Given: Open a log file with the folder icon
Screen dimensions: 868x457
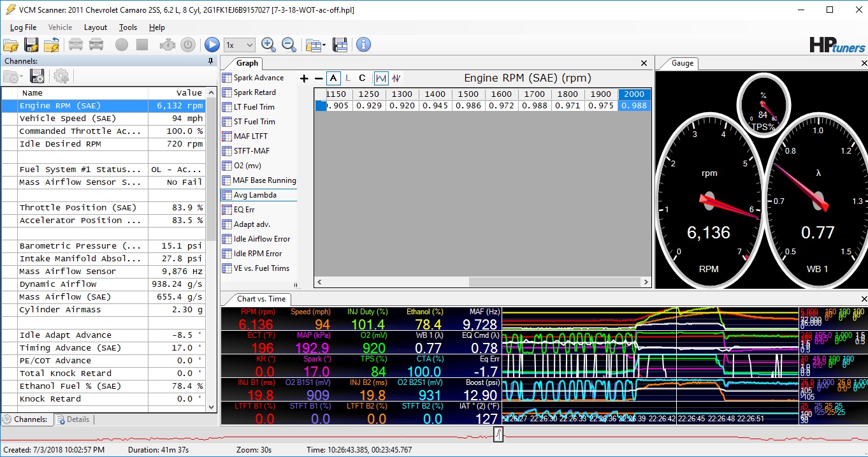Looking at the screenshot, I should click(11, 45).
